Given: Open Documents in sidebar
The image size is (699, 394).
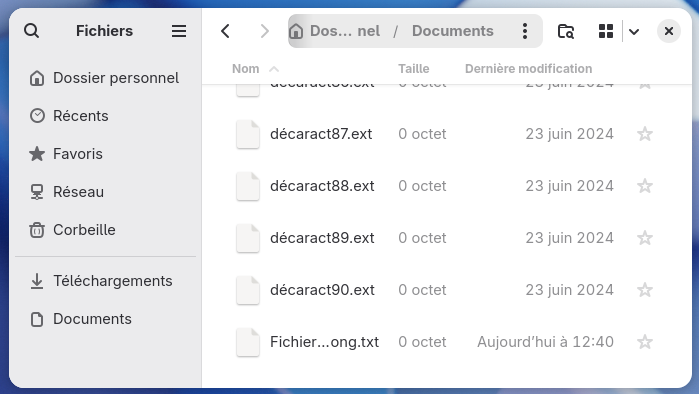Looking at the screenshot, I should tap(106, 319).
